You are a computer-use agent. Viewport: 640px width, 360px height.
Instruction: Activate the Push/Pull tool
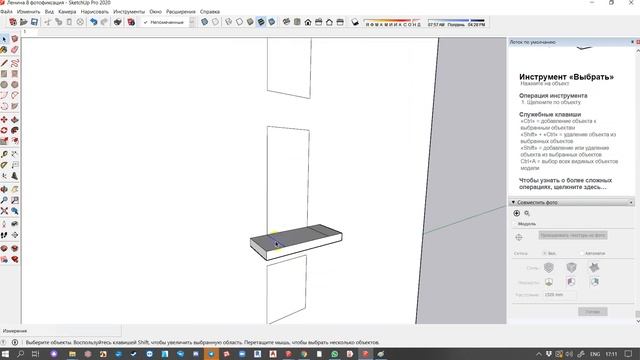(x=15, y=120)
